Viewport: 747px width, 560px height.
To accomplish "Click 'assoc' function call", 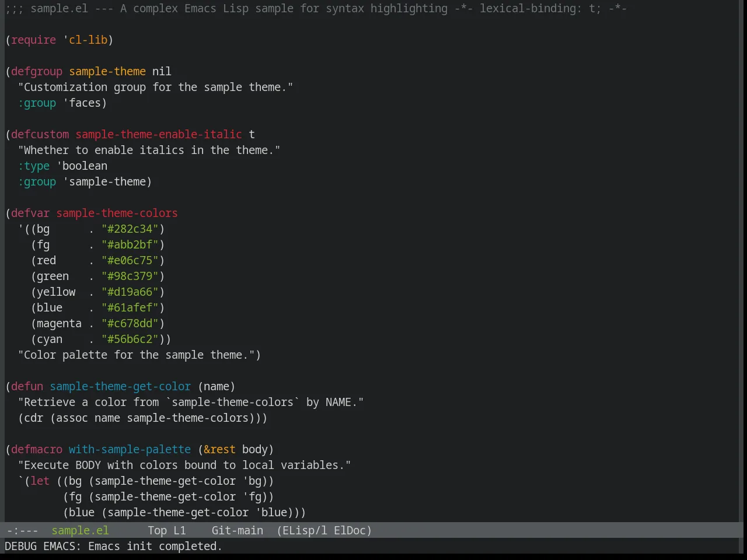I will (x=72, y=418).
